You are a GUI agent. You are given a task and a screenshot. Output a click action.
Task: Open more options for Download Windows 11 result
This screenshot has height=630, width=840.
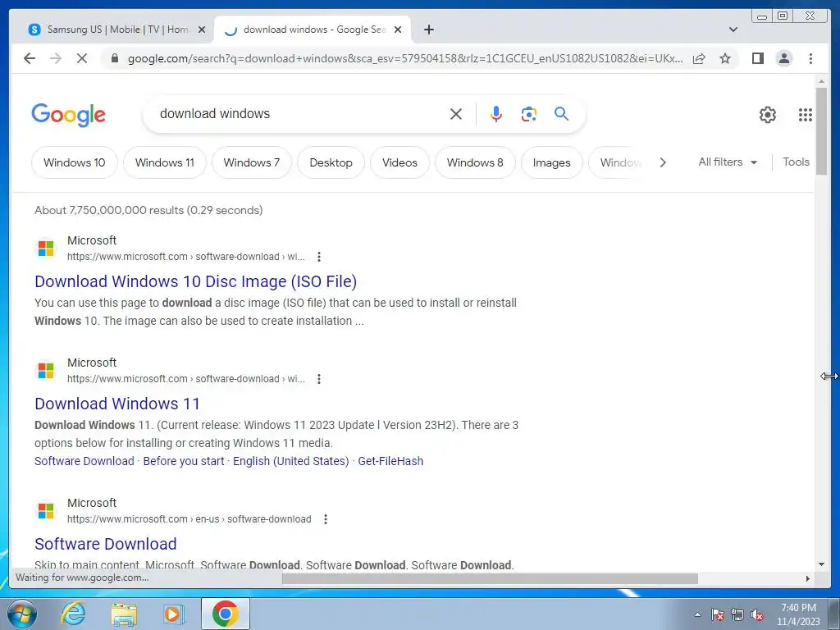tap(319, 379)
